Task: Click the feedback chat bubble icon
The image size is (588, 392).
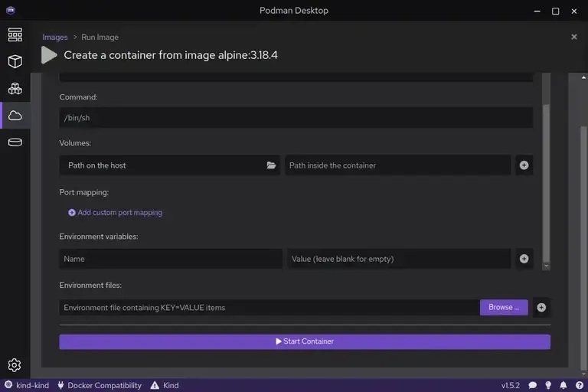Action: point(533,385)
